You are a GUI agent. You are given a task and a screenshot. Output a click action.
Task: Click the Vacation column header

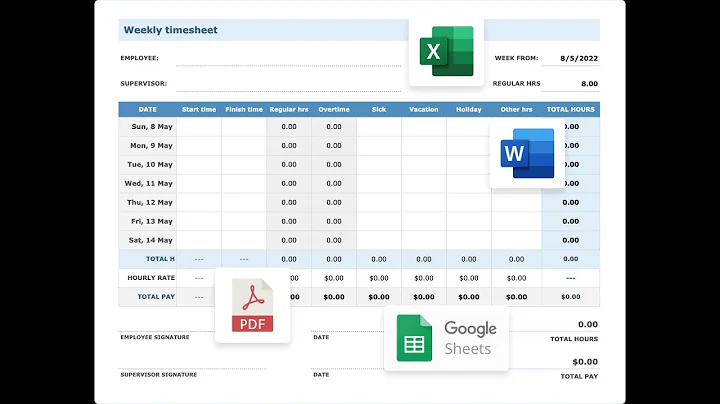coord(423,109)
